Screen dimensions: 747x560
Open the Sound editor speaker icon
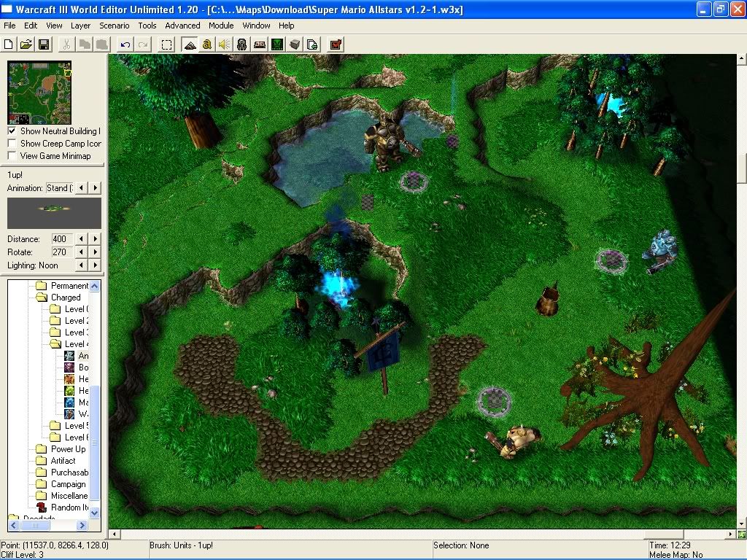(x=225, y=44)
